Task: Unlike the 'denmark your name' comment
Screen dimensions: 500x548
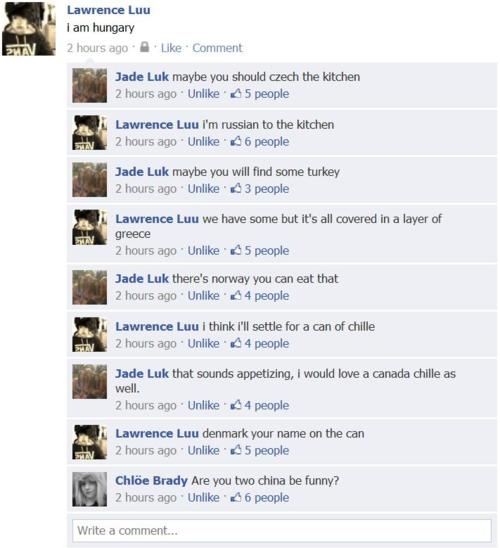Action: point(203,450)
